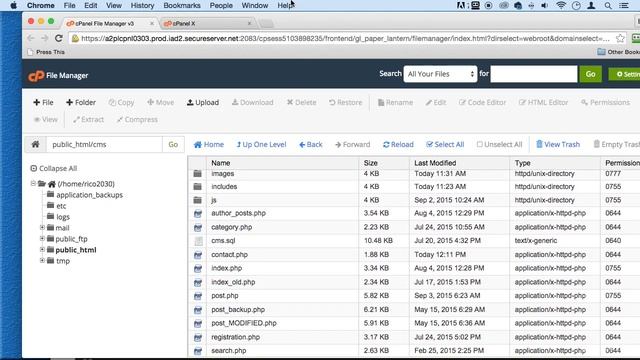Click the Delete toolbar button
640x360 pixels.
[301, 102]
